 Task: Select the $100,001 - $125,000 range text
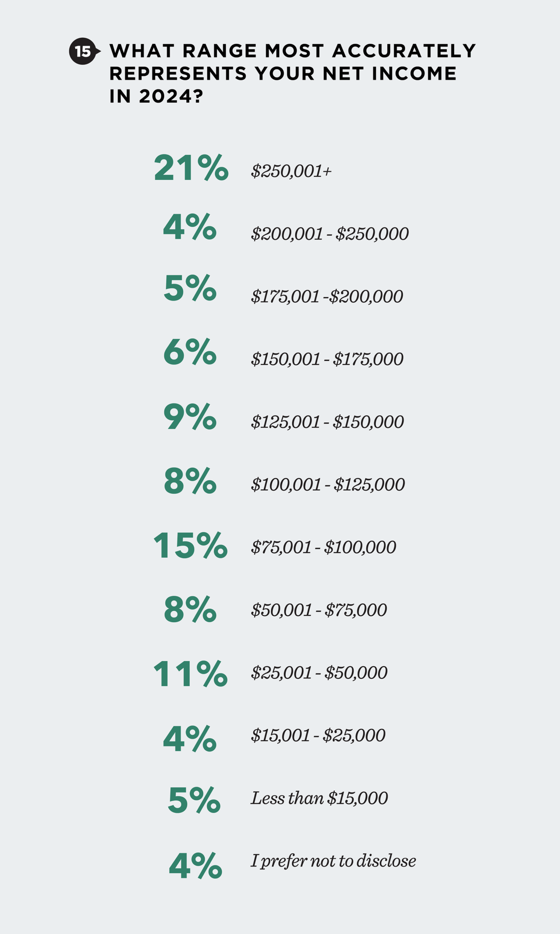[x=328, y=484]
